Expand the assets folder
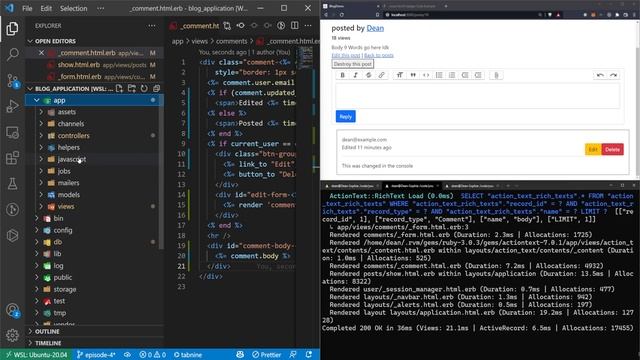 click(x=41, y=112)
